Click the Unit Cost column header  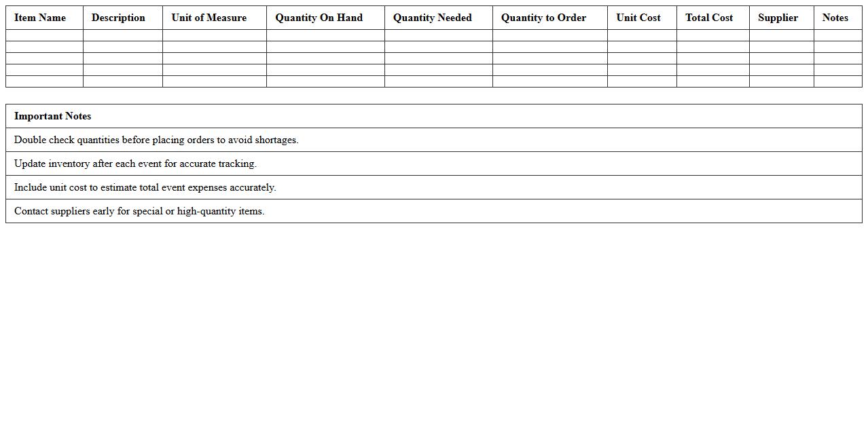click(638, 18)
